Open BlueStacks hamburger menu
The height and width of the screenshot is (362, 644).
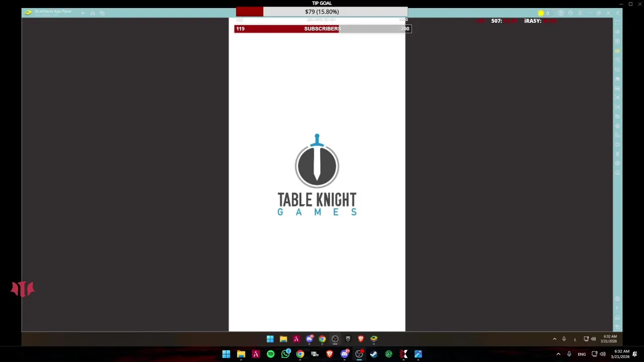pos(580,13)
